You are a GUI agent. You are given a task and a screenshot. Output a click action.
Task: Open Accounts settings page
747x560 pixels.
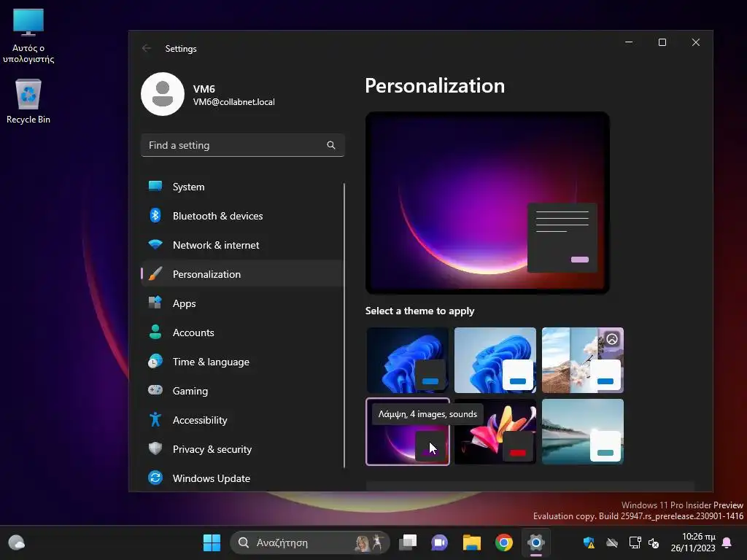click(x=242, y=332)
